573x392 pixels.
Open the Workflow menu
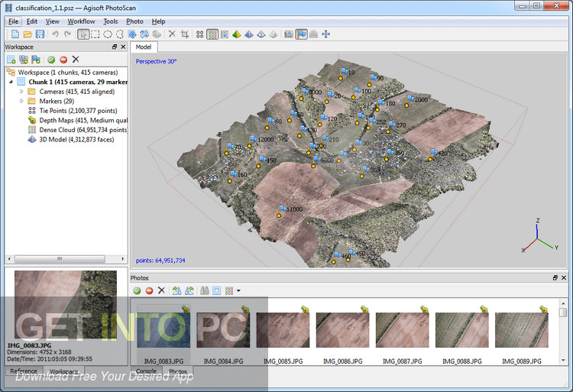pyautogui.click(x=81, y=21)
